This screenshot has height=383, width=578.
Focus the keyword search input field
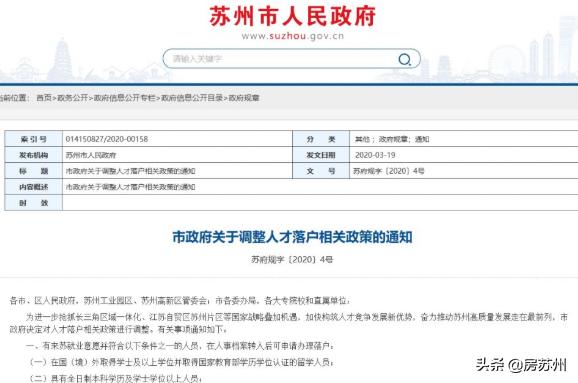coord(291,59)
